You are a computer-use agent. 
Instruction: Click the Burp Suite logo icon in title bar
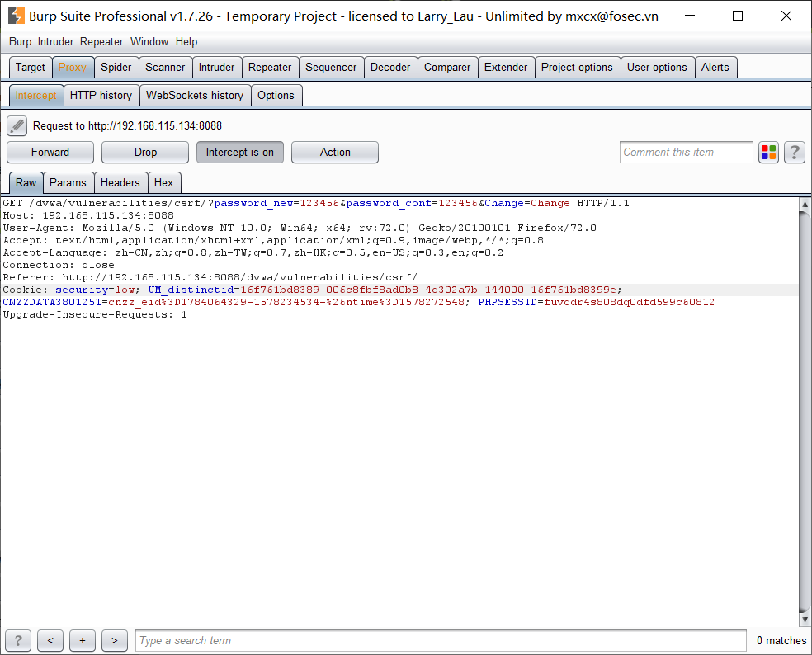[16, 16]
